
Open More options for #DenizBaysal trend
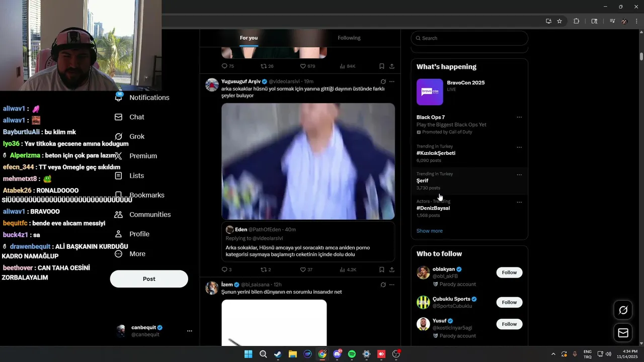click(519, 202)
